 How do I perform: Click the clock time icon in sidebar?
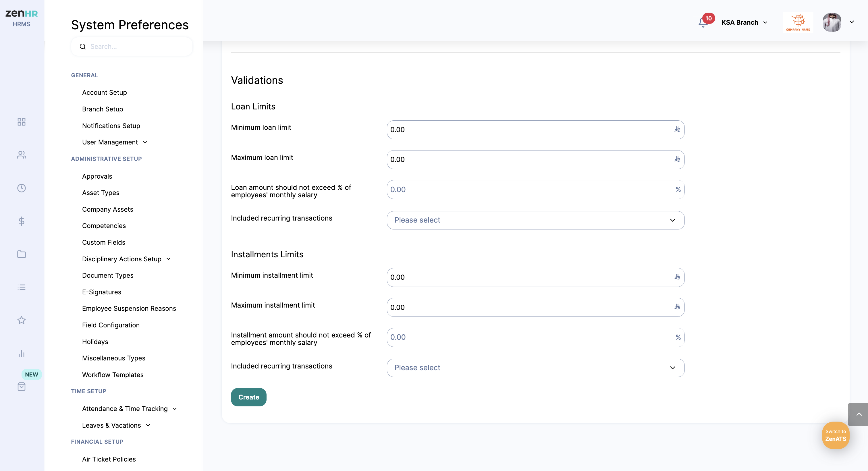(22, 188)
